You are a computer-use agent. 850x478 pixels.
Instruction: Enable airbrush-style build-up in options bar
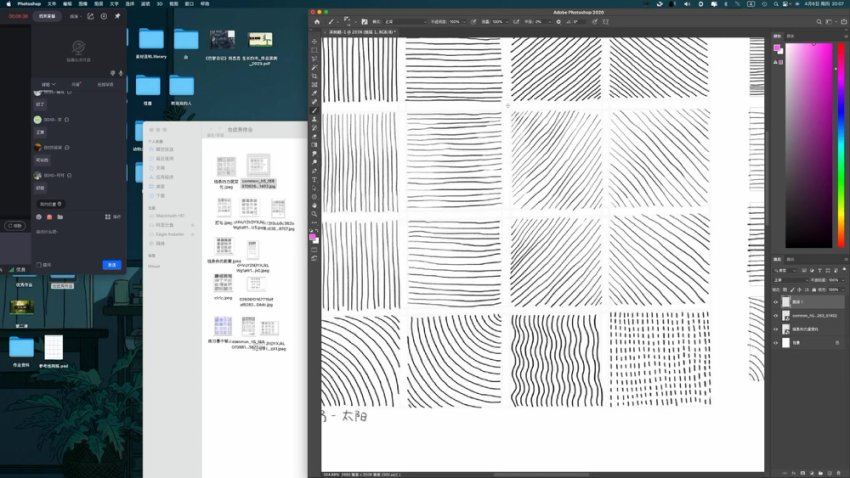[516, 22]
